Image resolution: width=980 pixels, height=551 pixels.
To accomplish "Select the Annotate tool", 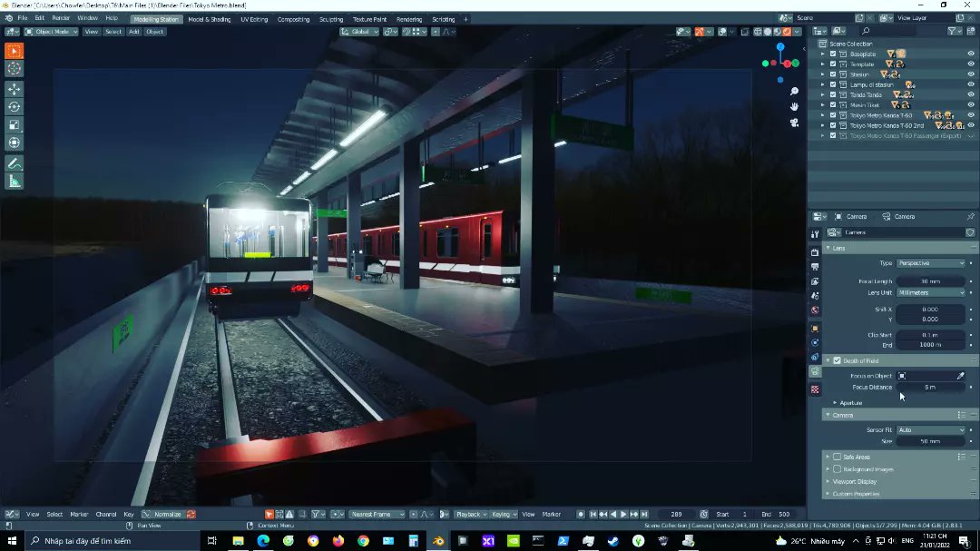I will (14, 163).
